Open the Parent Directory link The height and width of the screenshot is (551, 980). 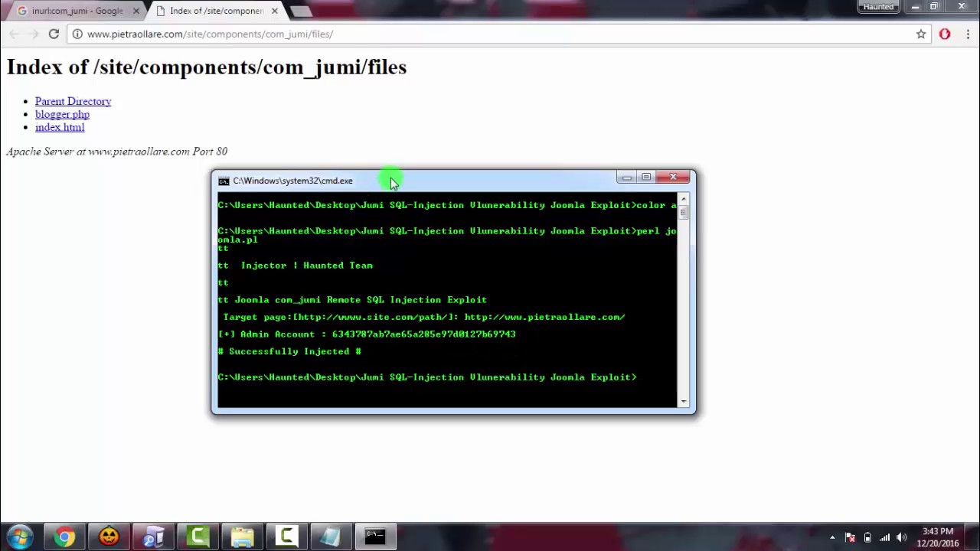click(73, 101)
